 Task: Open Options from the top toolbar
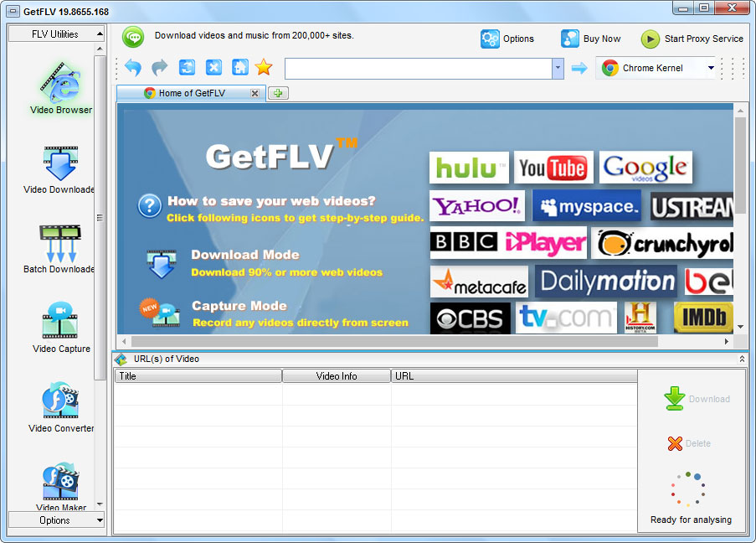point(507,39)
